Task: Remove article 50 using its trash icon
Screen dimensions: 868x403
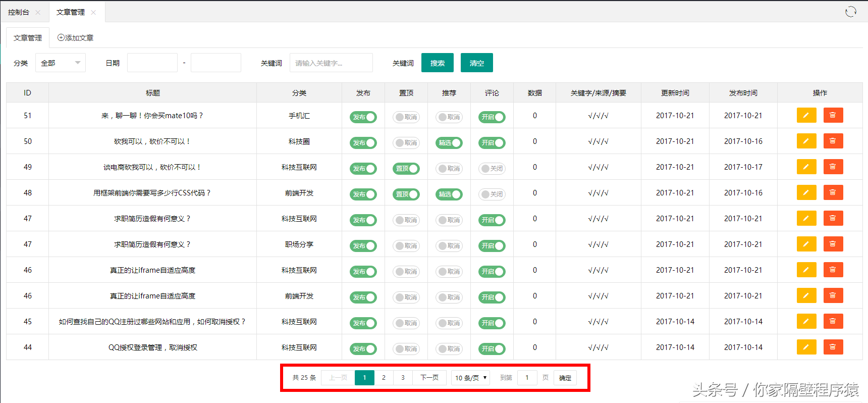Action: tap(833, 141)
